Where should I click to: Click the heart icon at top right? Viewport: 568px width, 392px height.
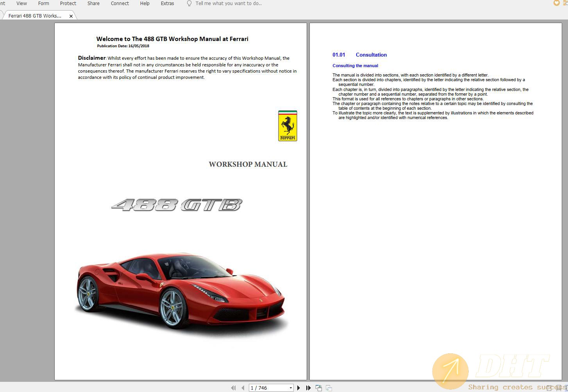557,3
